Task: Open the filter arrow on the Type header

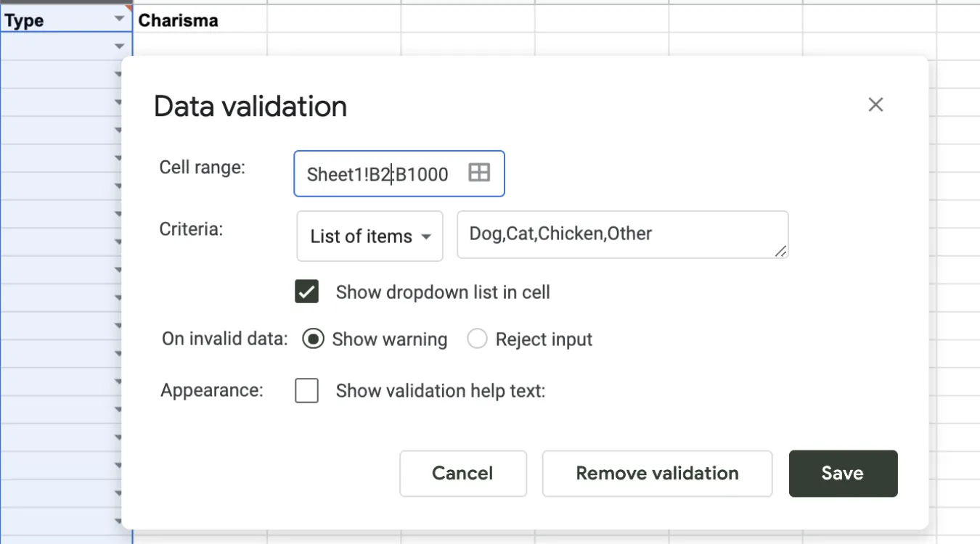Action: (x=118, y=17)
